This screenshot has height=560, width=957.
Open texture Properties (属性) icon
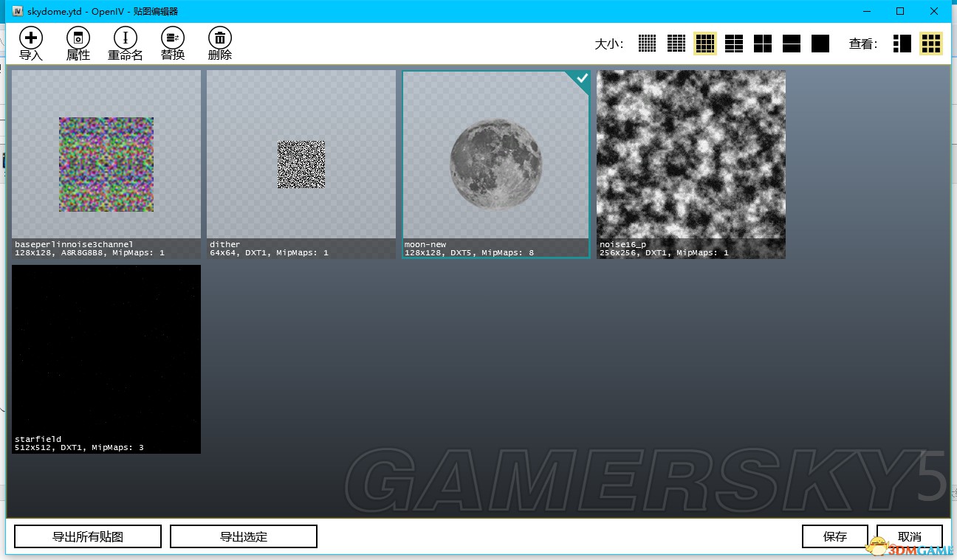tap(78, 38)
